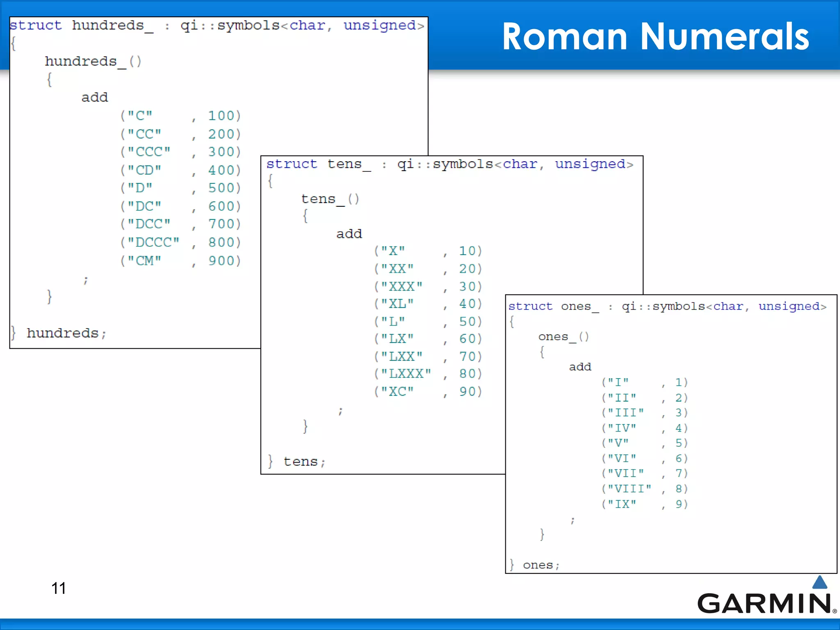Click the add keyword in tens struct
840x630 pixels.
pos(349,234)
